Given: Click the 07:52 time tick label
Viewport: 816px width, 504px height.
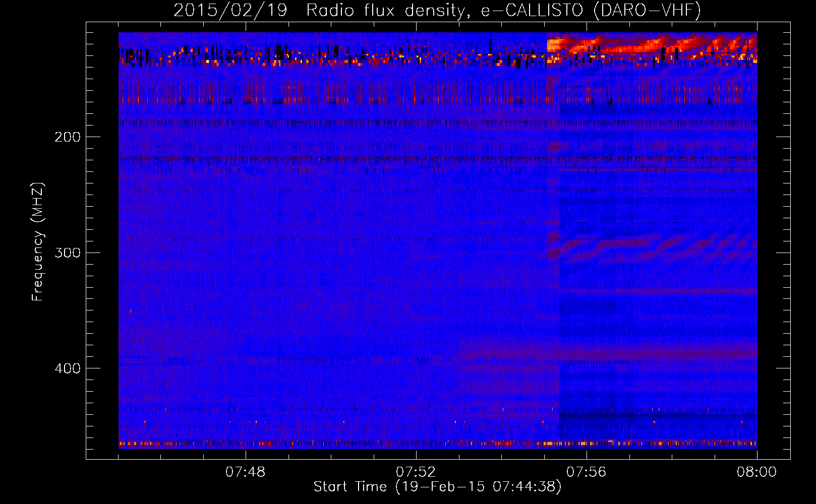Looking at the screenshot, I should pos(416,472).
